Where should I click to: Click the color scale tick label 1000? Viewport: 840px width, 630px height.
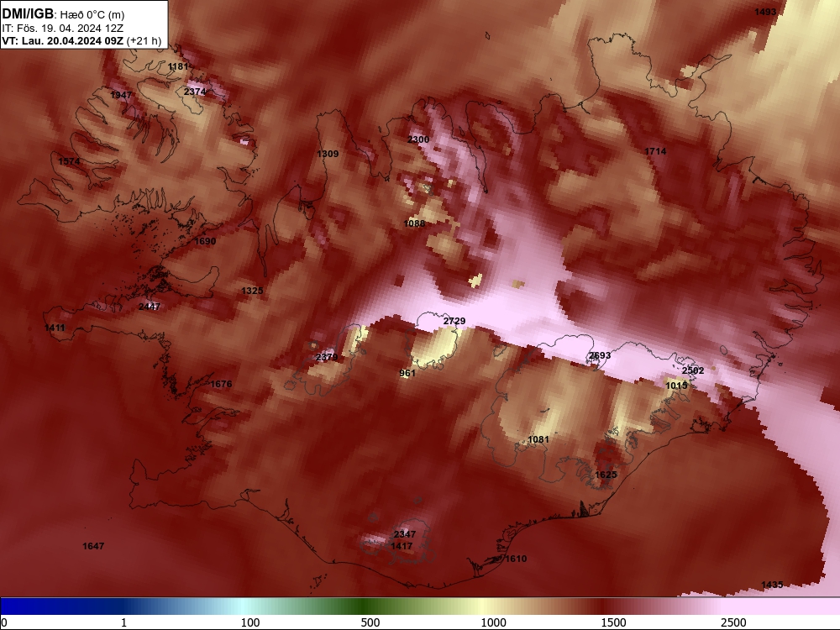tap(493, 622)
